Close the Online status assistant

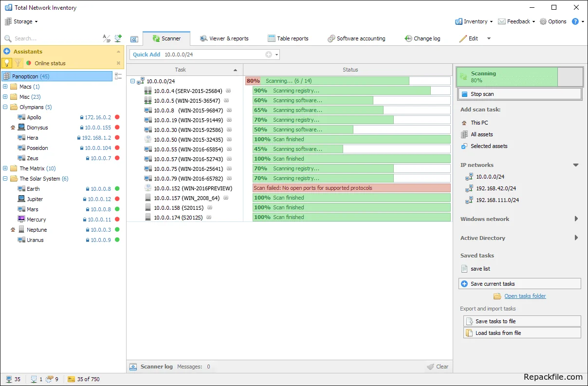click(118, 63)
